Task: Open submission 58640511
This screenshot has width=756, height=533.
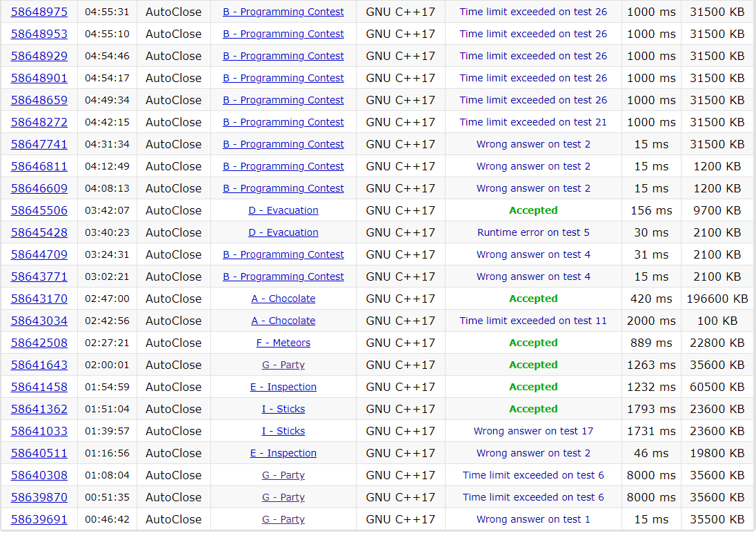Action: coord(39,453)
